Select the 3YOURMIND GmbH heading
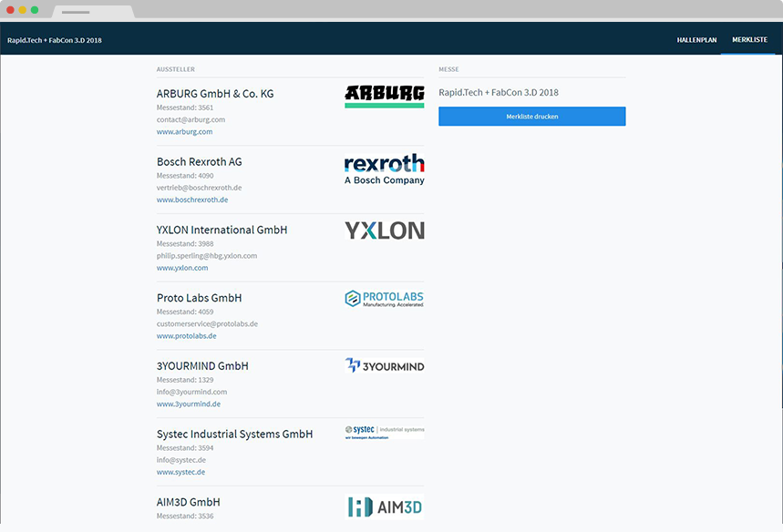Screen dimensions: 783x532 coord(202,366)
